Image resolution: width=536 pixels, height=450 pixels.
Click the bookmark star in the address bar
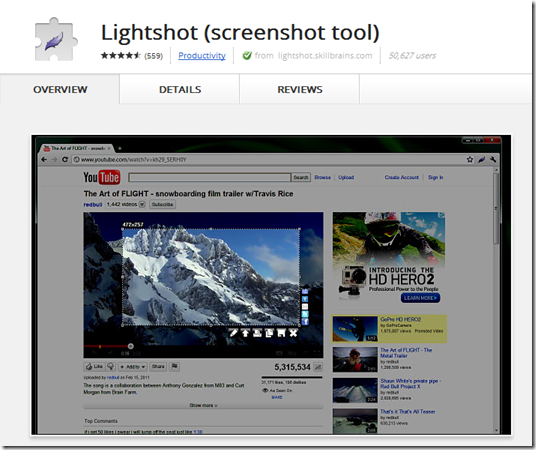(x=470, y=159)
